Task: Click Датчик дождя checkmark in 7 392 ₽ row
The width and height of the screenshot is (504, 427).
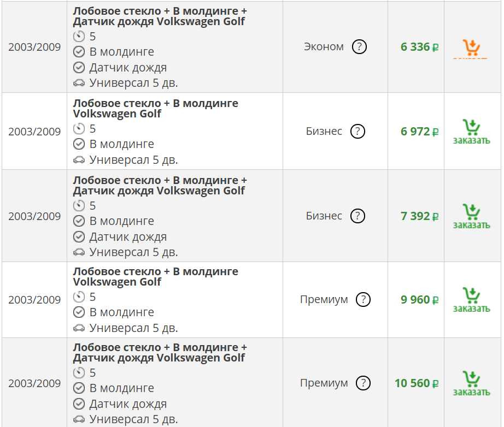Action: [x=79, y=237]
